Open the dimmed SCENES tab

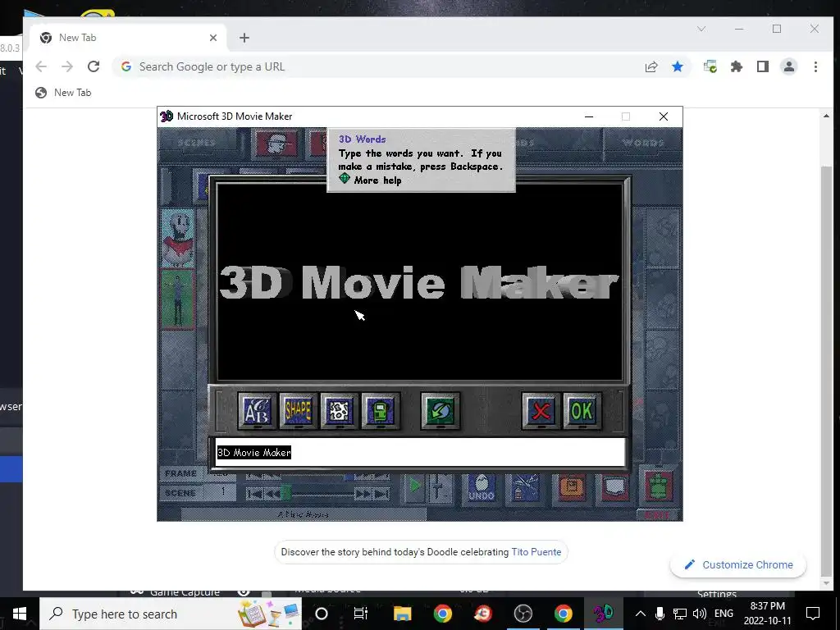197,143
